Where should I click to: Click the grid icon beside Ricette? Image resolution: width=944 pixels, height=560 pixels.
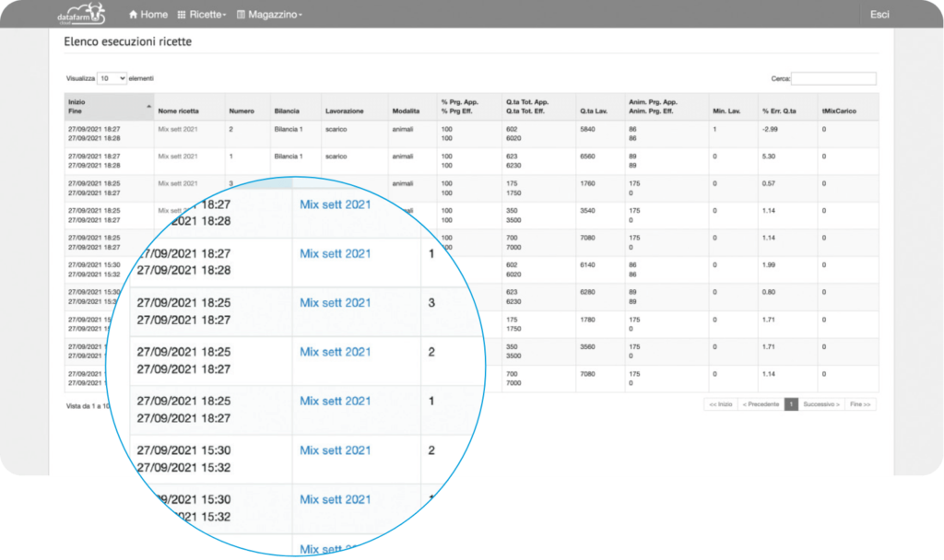pyautogui.click(x=182, y=15)
